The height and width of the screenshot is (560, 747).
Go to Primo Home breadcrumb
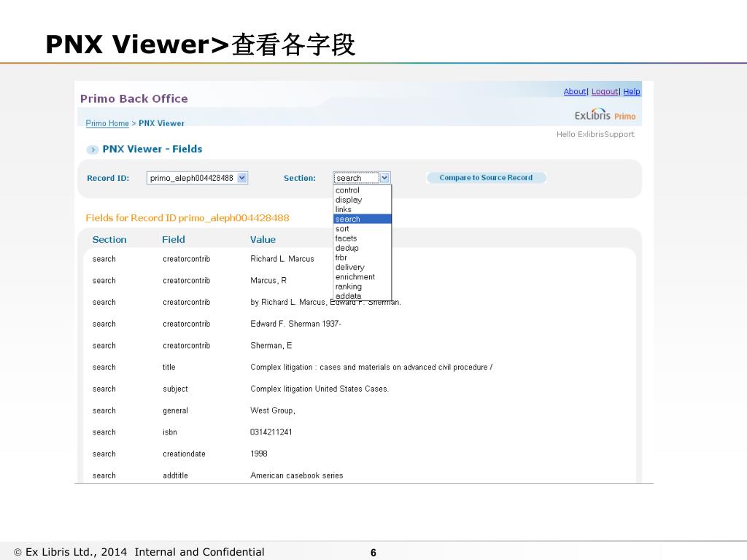coord(107,123)
